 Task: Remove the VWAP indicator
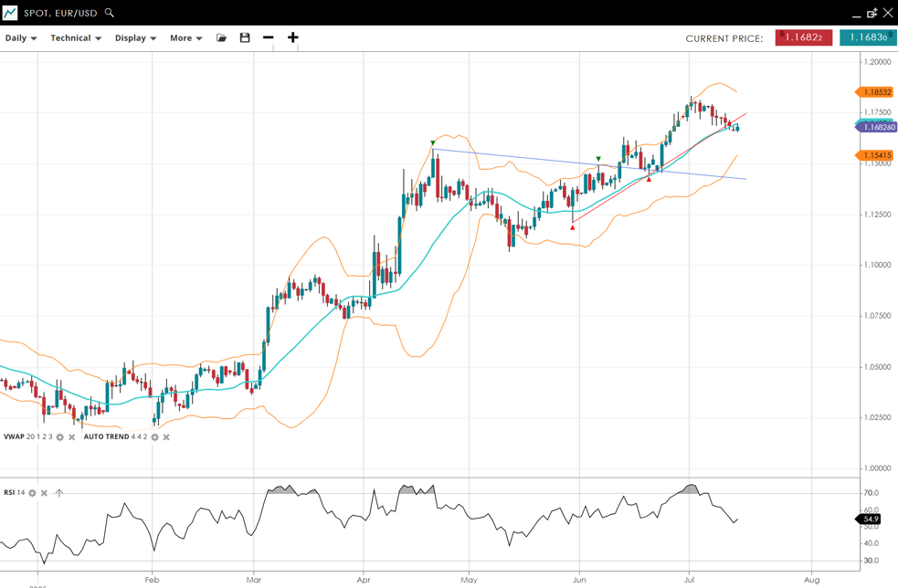point(72,437)
